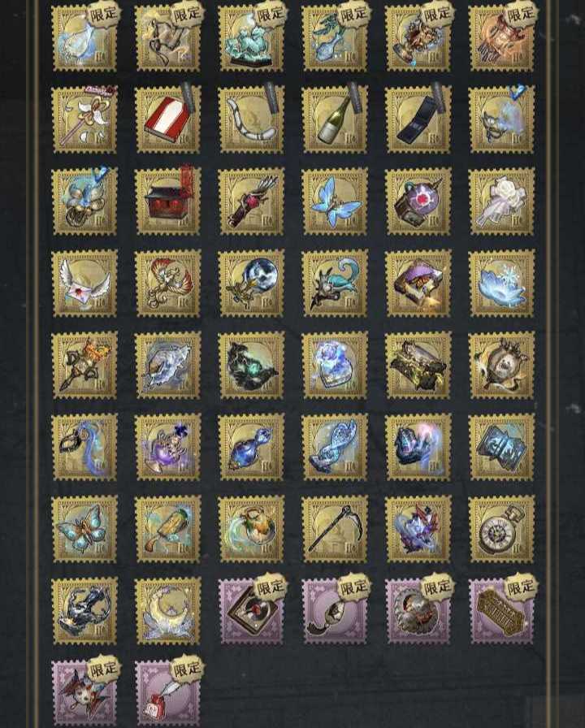Pick the glowing open book stamp
This screenshot has height=728, width=585.
(502, 447)
